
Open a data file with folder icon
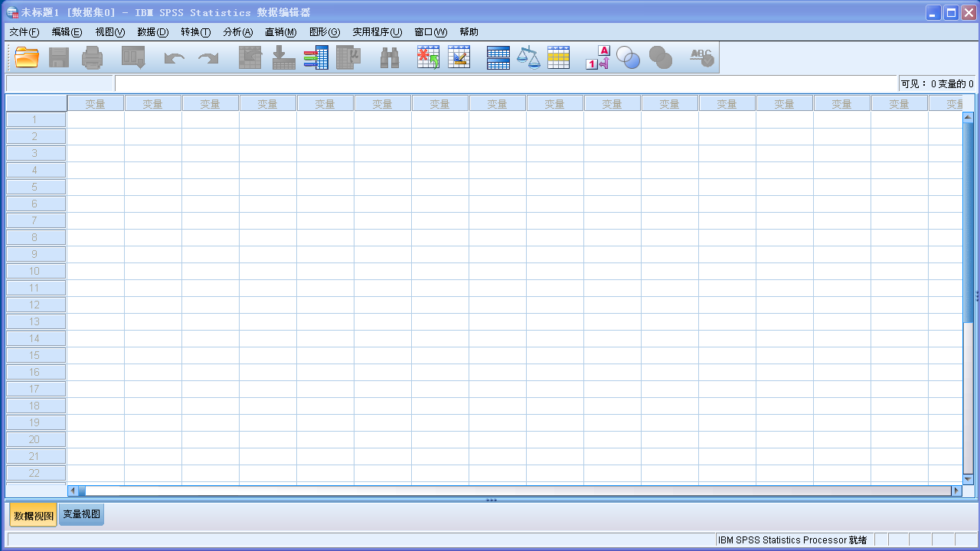click(27, 57)
